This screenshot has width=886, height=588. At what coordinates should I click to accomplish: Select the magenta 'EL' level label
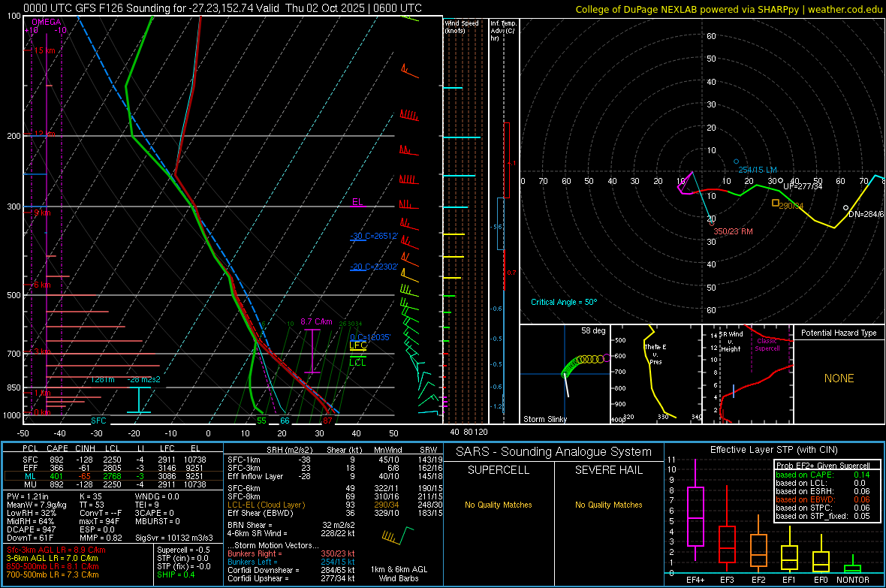[357, 202]
